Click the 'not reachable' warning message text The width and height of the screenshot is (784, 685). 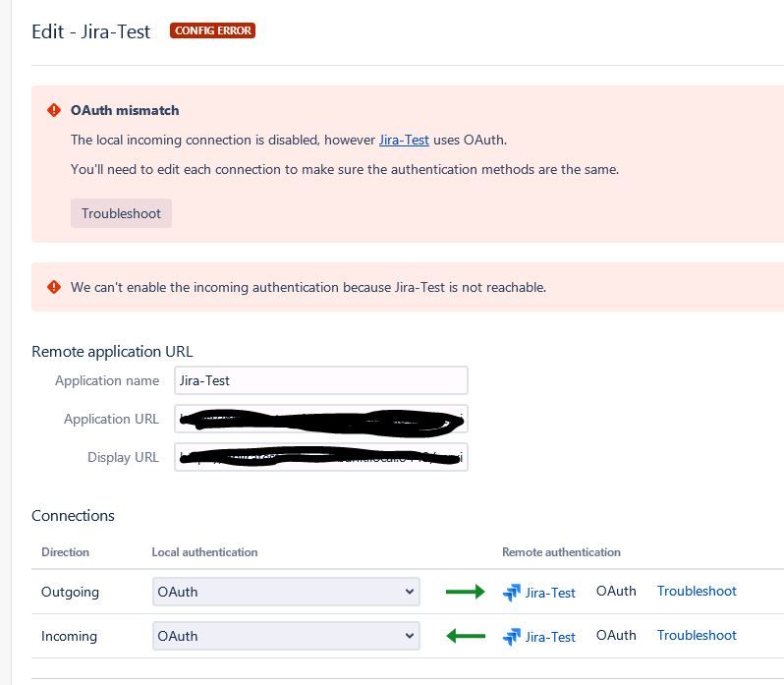click(308, 288)
